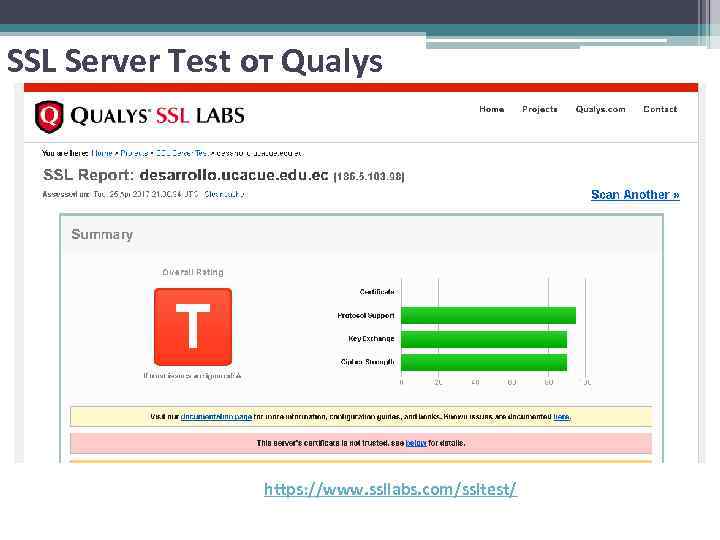Click the Home breadcrumb link
Image resolution: width=720 pixels, height=540 pixels.
coord(102,153)
